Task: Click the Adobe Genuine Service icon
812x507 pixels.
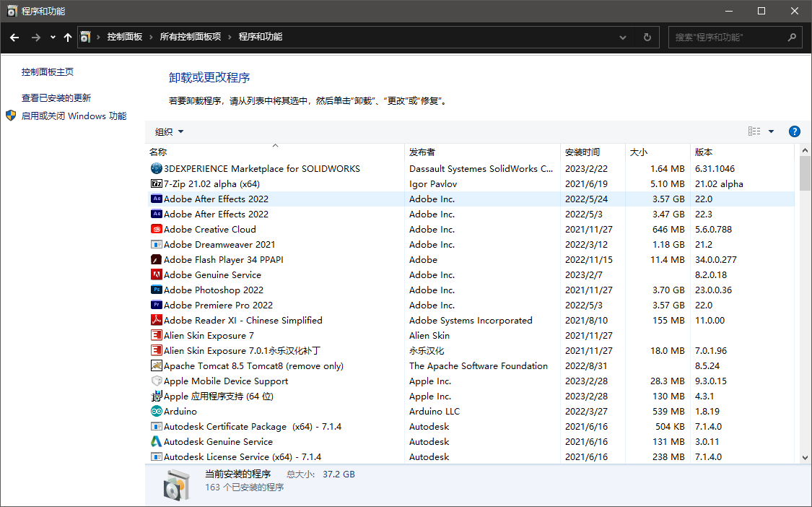Action: 157,274
